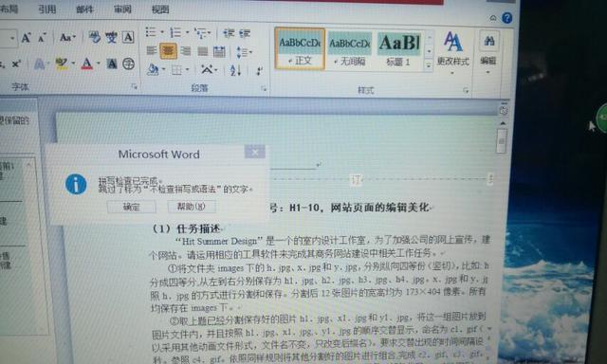Click the heading text 网站页面的编辑美化
This screenshot has width=607, height=364.
[379, 208]
